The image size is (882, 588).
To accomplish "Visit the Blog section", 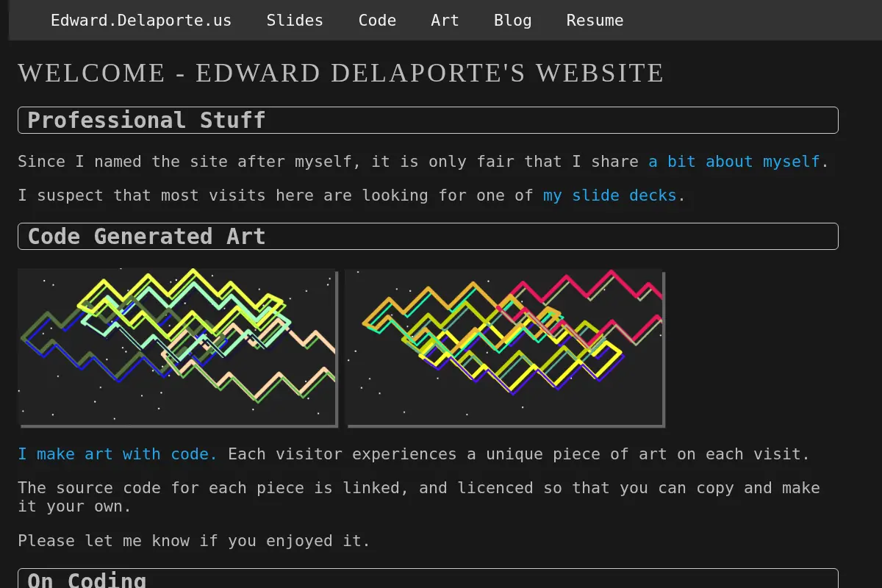I will pos(512,21).
